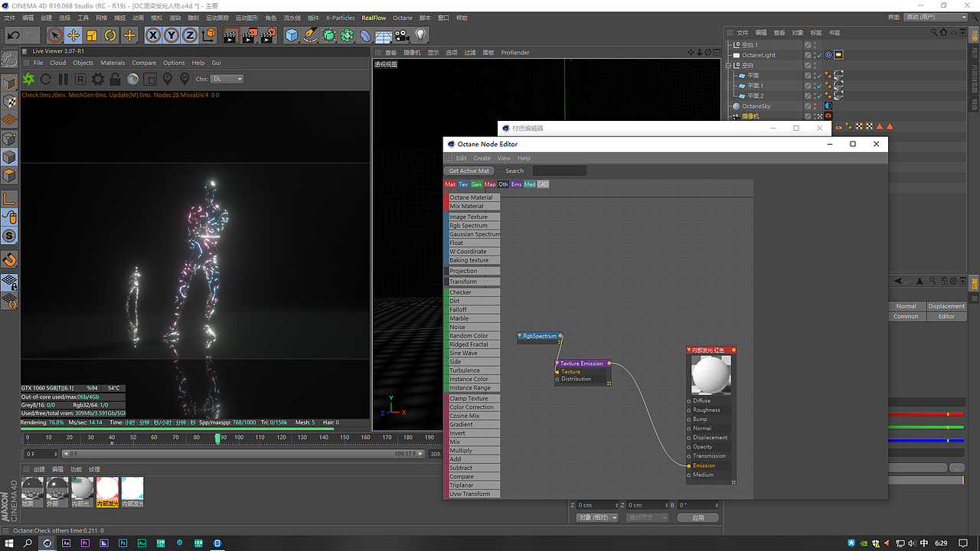Pause the Live Viewer render
980x551 pixels.
(x=63, y=79)
